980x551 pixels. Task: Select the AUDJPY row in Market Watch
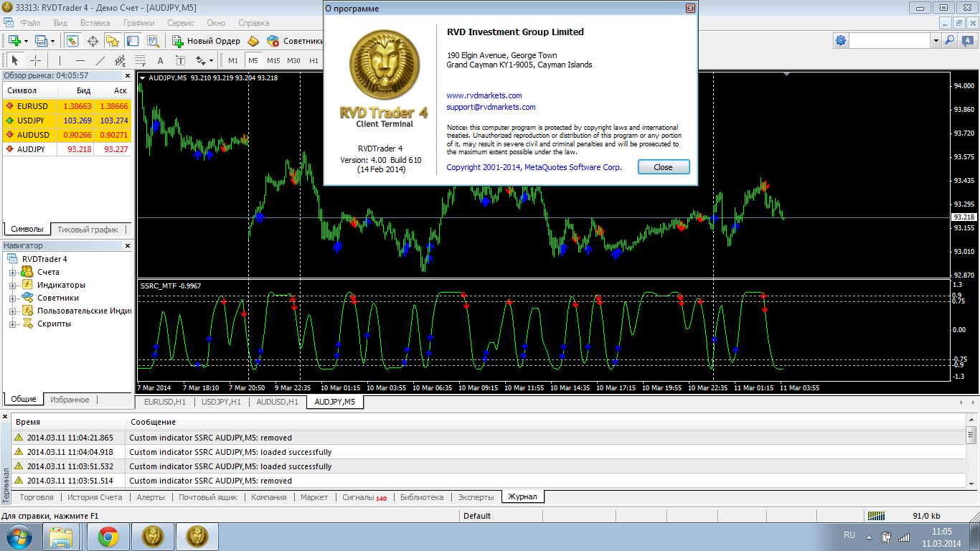coord(67,149)
